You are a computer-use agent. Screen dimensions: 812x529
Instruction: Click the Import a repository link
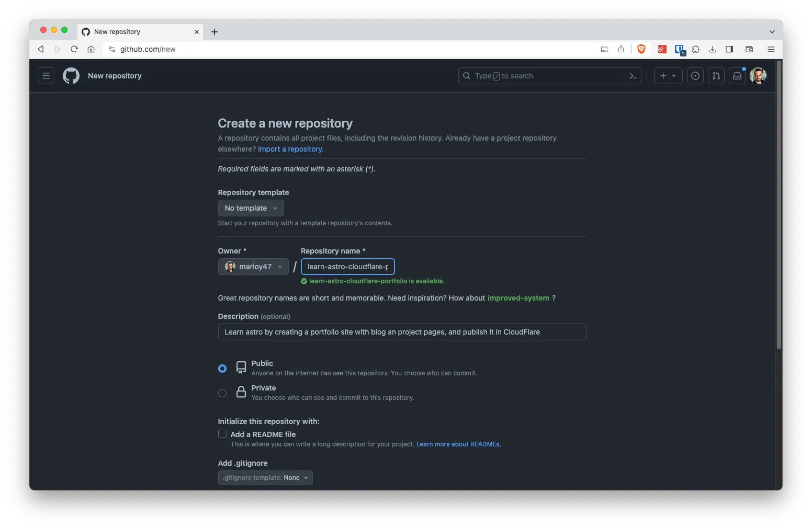[291, 149]
